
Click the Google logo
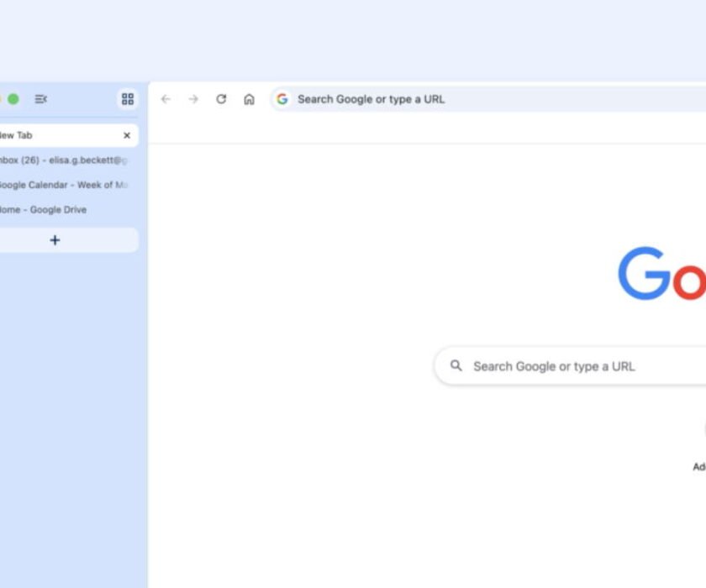click(664, 273)
